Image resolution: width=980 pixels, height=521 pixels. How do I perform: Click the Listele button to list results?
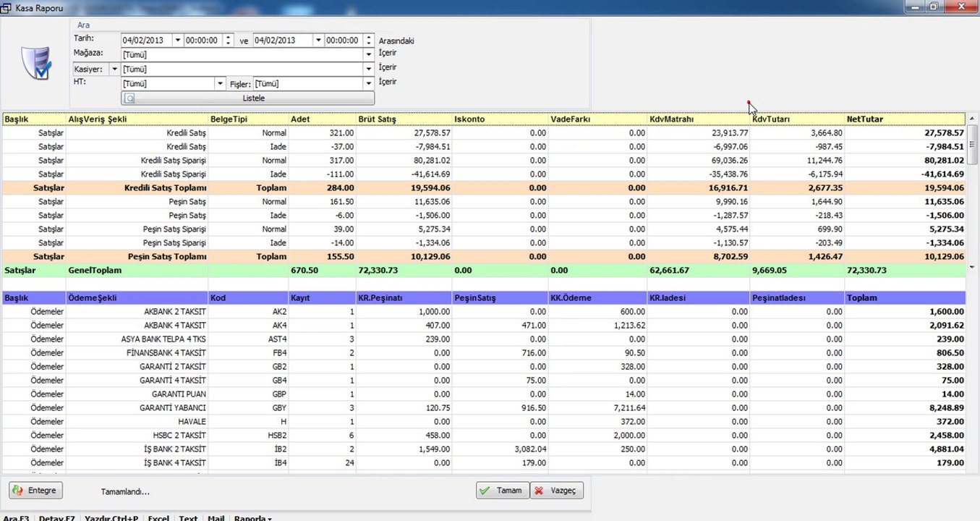pos(248,98)
